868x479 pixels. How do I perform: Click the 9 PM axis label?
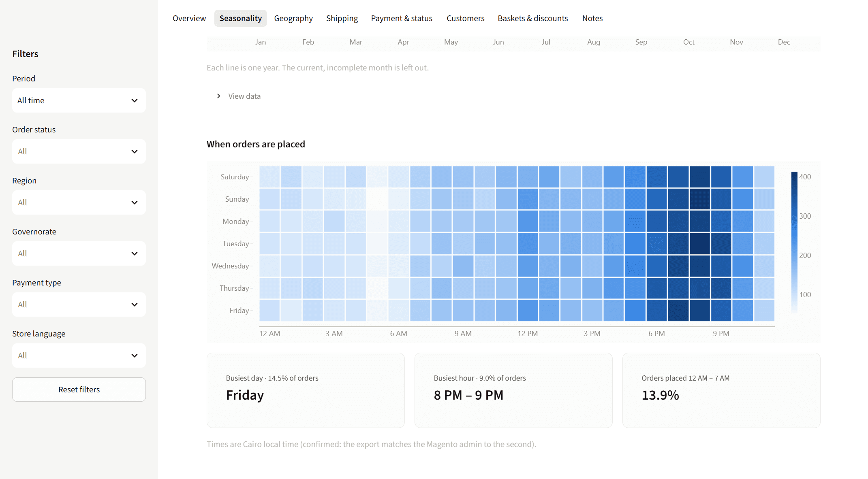coord(721,334)
